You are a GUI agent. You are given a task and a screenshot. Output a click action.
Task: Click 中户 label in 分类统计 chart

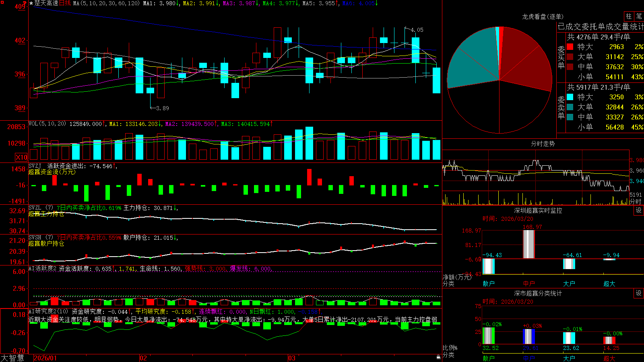pyautogui.click(x=529, y=358)
